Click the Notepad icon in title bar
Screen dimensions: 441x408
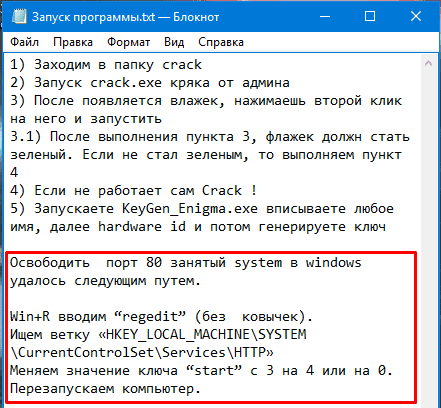[x=19, y=17]
